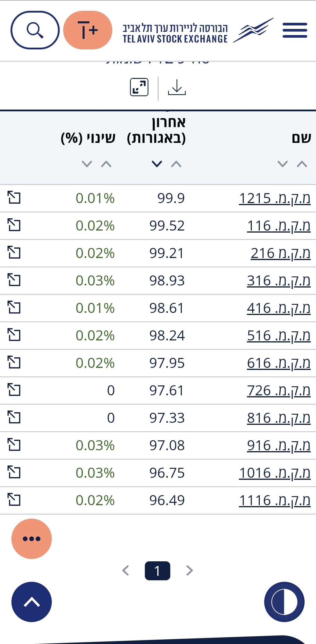The image size is (316, 644).
Task: Download the table data
Action: [x=177, y=87]
